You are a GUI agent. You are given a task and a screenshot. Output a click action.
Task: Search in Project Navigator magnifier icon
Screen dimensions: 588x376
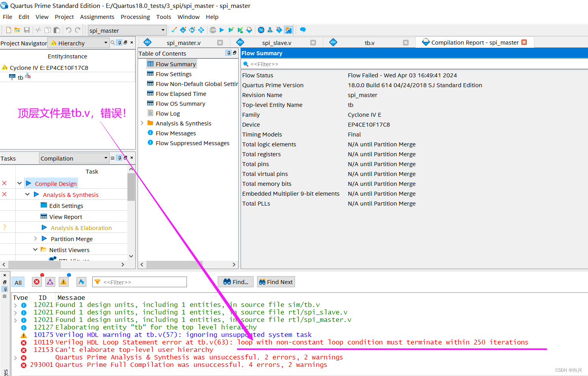[x=113, y=43]
